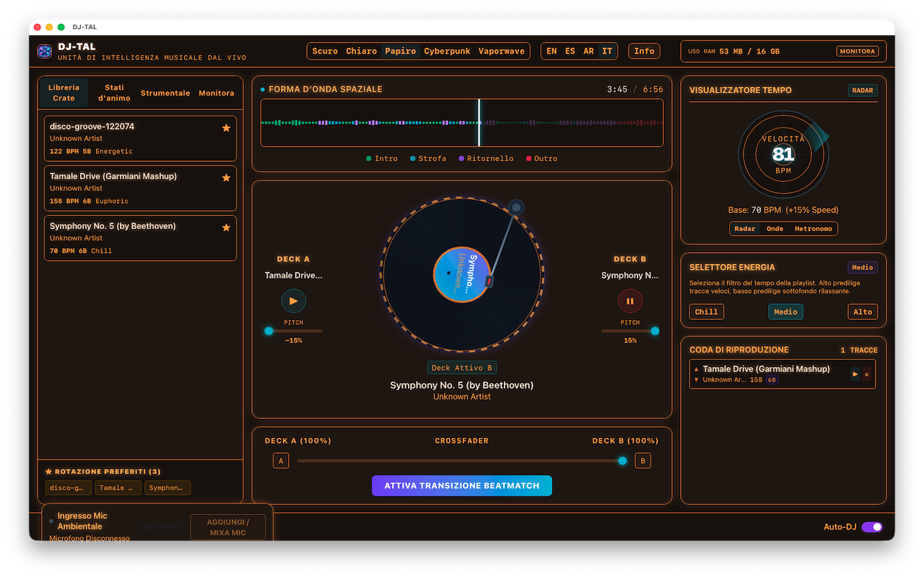
Task: Open the Stati d'animo tab
Action: (x=114, y=92)
